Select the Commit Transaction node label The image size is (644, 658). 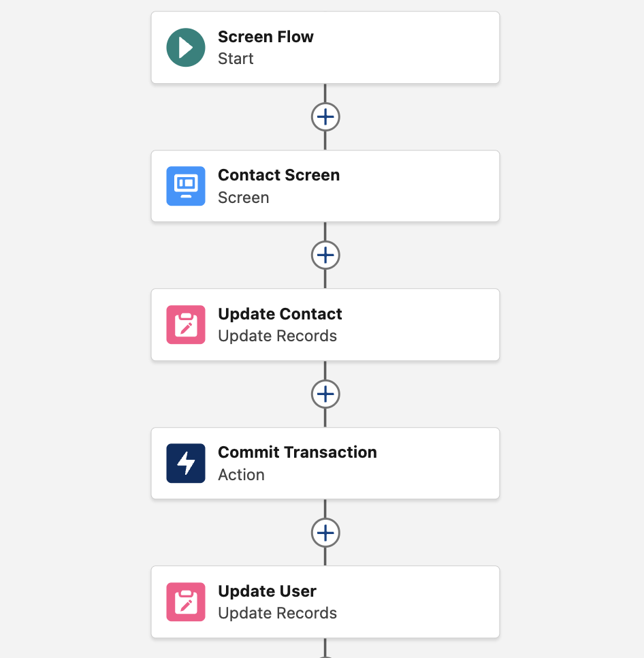point(297,452)
